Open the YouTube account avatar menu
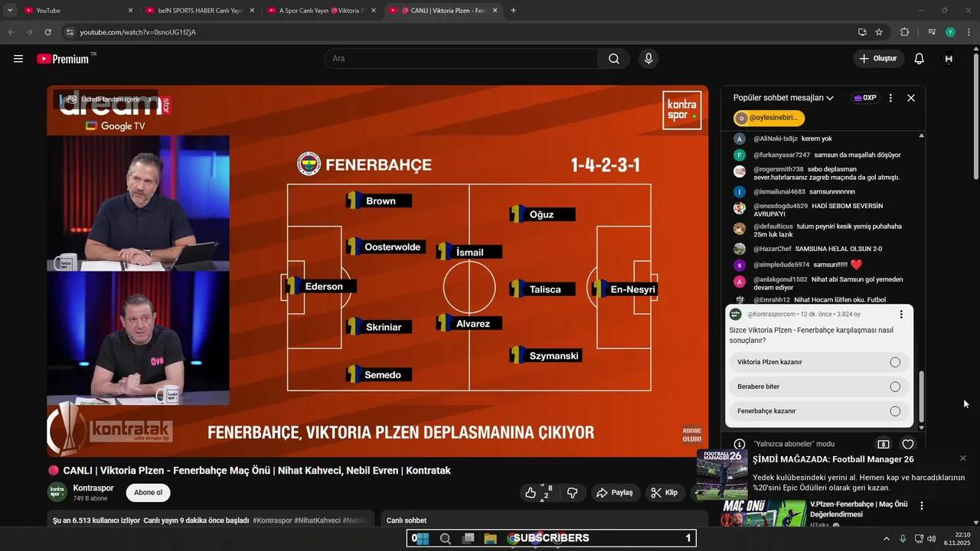980x551 pixels. click(x=949, y=59)
